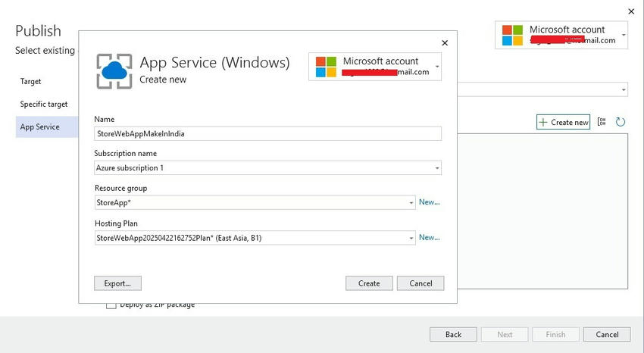The image size is (644, 353).
Task: Expand the subscription dropdown behind the dialog
Action: [x=624, y=89]
